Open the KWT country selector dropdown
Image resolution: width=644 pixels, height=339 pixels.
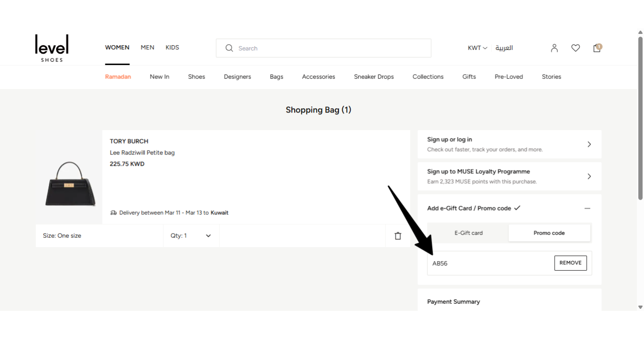pyautogui.click(x=477, y=48)
